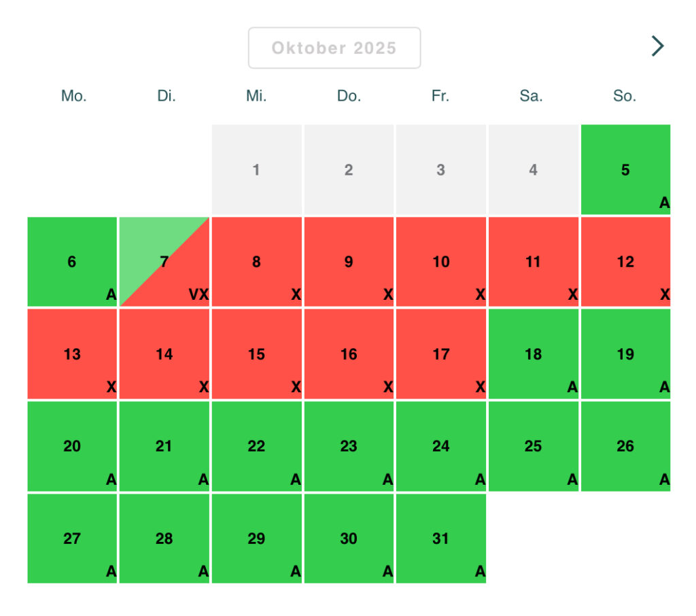Screen dimensions: 696x616
Task: Select October 23 available day
Action: (x=349, y=446)
